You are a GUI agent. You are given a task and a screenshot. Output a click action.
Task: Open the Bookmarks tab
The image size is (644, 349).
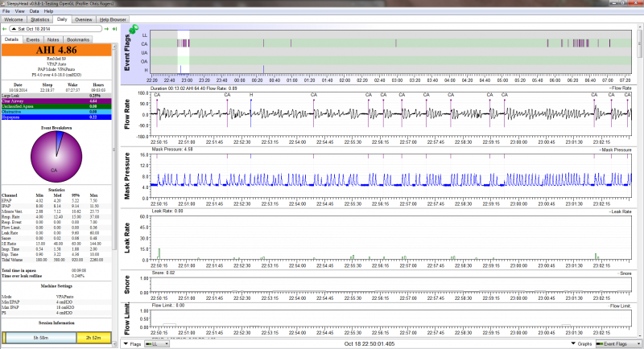pos(78,39)
